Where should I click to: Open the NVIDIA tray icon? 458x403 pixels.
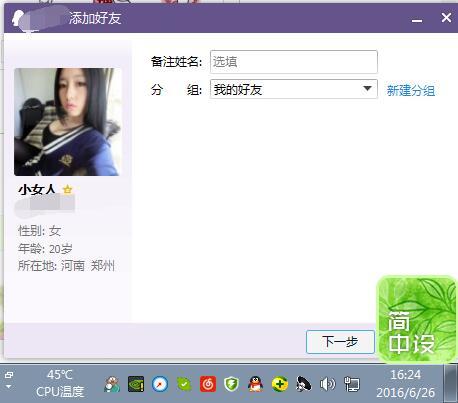(136, 384)
